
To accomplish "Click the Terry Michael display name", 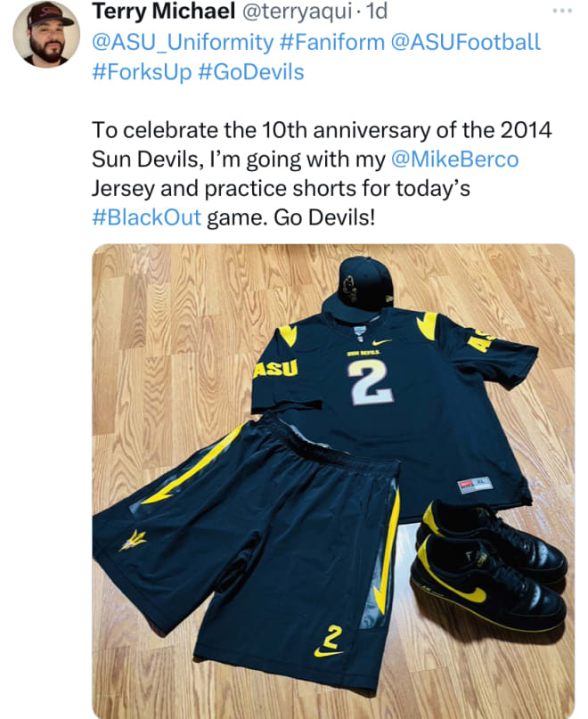I will (164, 11).
